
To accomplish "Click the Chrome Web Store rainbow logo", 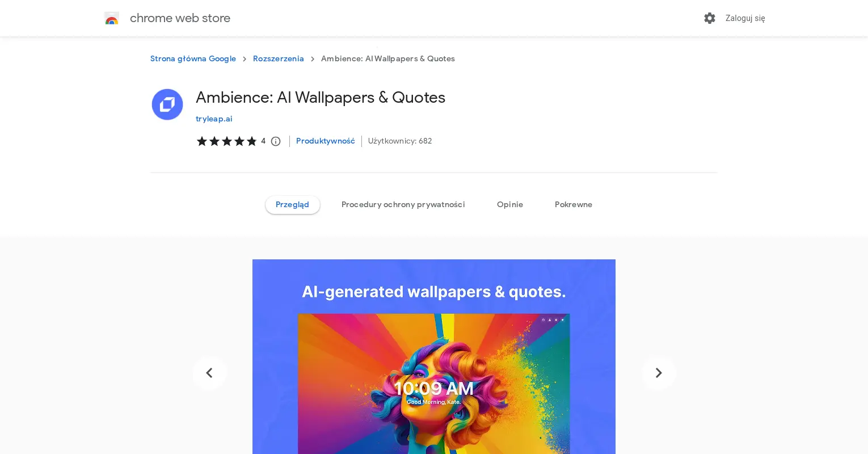I will click(112, 18).
